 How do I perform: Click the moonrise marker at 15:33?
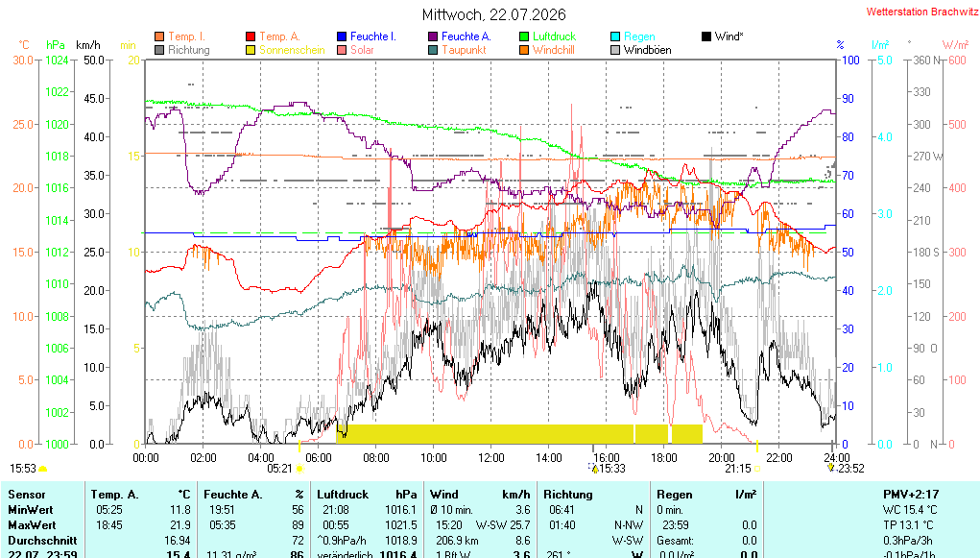coord(594,468)
